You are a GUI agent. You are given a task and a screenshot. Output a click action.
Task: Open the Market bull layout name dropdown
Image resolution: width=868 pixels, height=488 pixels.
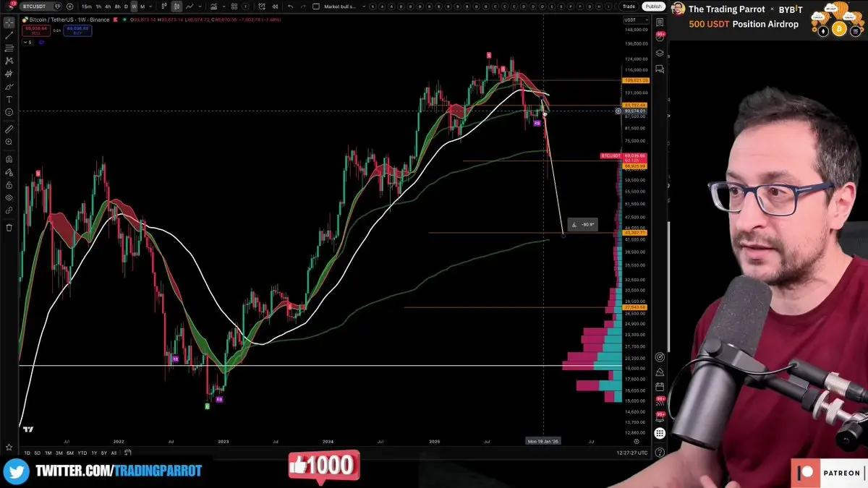click(x=344, y=7)
